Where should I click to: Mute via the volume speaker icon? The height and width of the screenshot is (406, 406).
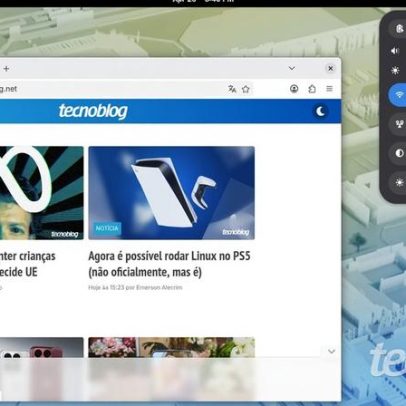point(395,51)
